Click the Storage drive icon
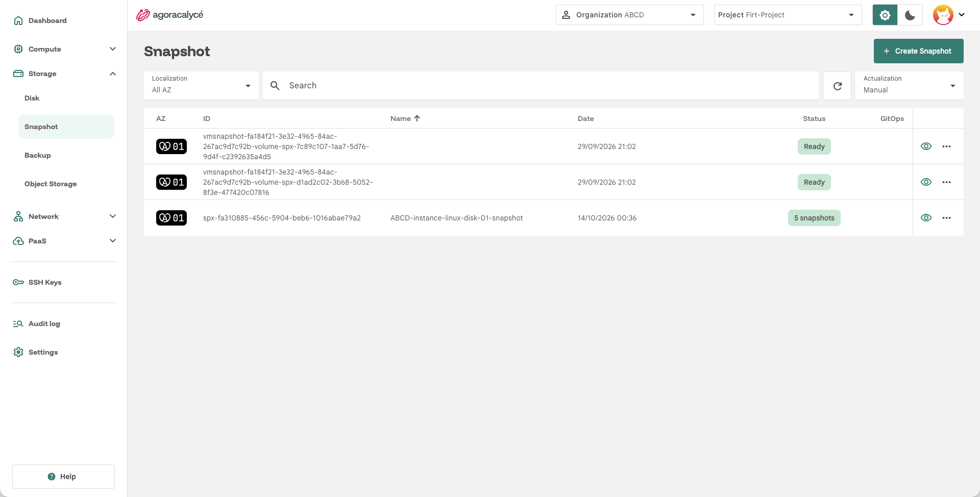Screen dimensions: 980x497 18,73
